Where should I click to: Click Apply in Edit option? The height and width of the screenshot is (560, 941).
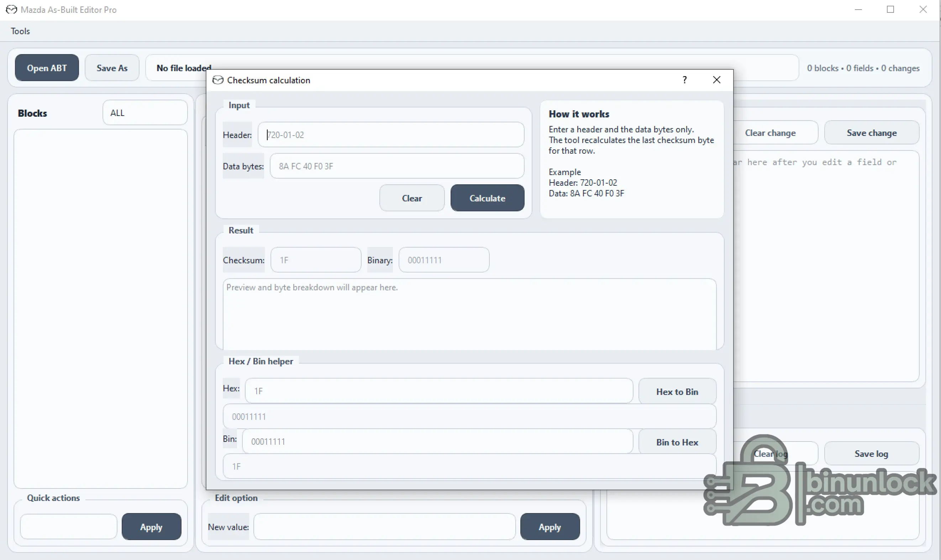(x=550, y=527)
